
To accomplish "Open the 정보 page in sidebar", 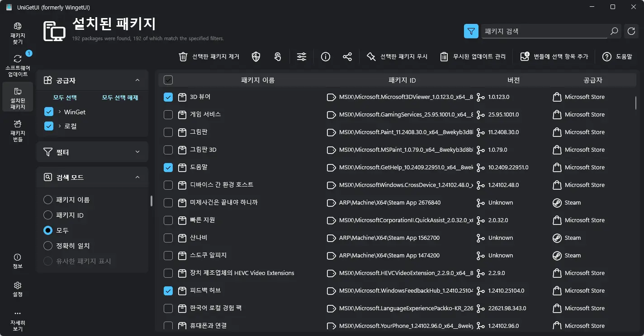I will click(x=18, y=261).
